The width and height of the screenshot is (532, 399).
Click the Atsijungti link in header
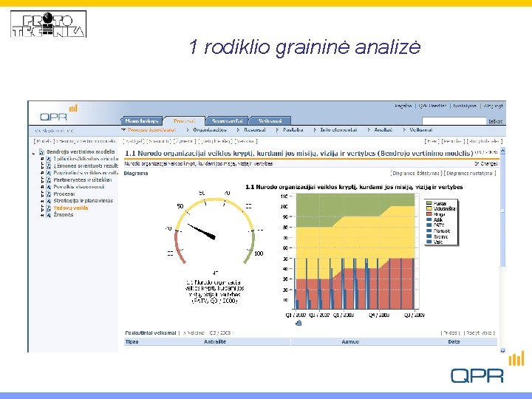click(x=494, y=106)
